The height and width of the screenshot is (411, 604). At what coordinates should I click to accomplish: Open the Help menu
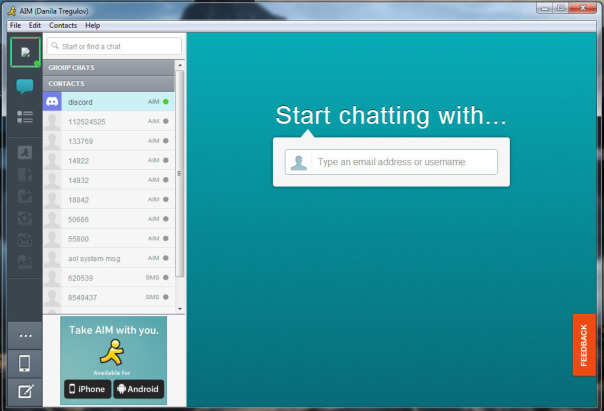(x=92, y=25)
